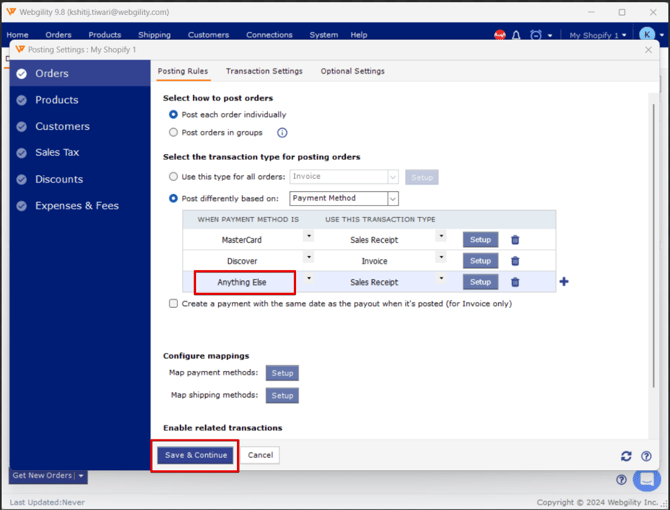Click Save & Continue
Screen dimensions: 670x510
pyautogui.click(x=196, y=455)
